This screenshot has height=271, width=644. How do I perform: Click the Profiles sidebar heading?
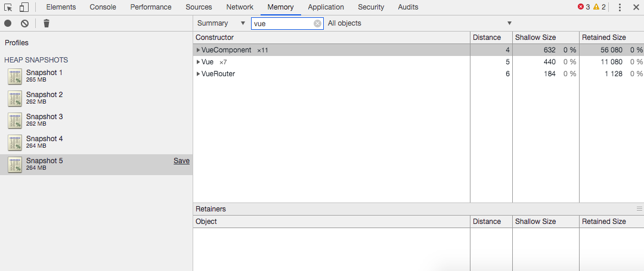click(17, 43)
